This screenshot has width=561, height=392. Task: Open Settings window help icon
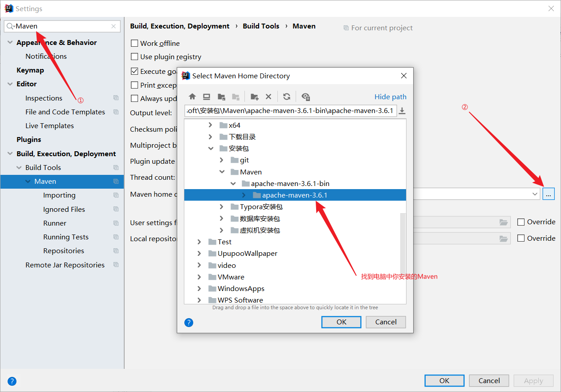(12, 381)
